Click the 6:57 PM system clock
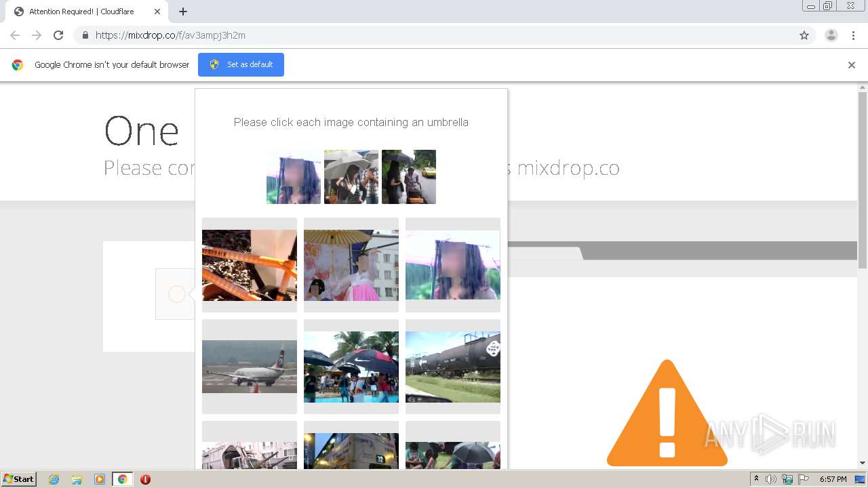This screenshot has height=488, width=868. pos(833,479)
